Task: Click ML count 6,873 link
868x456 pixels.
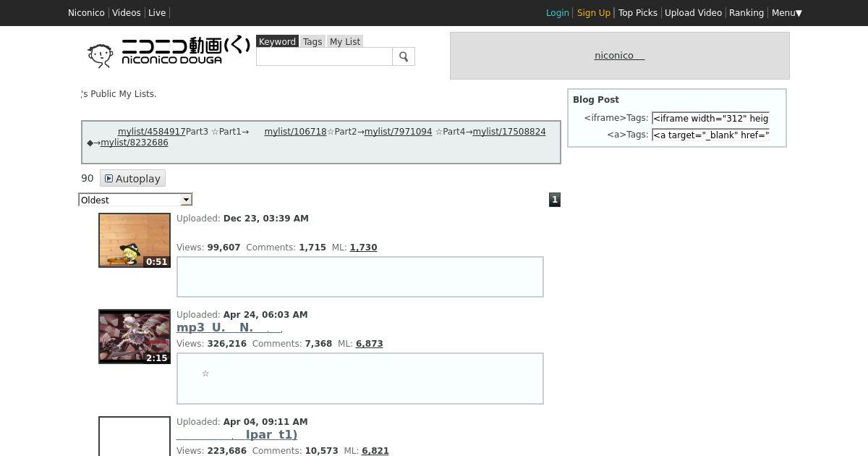Action: (x=369, y=344)
